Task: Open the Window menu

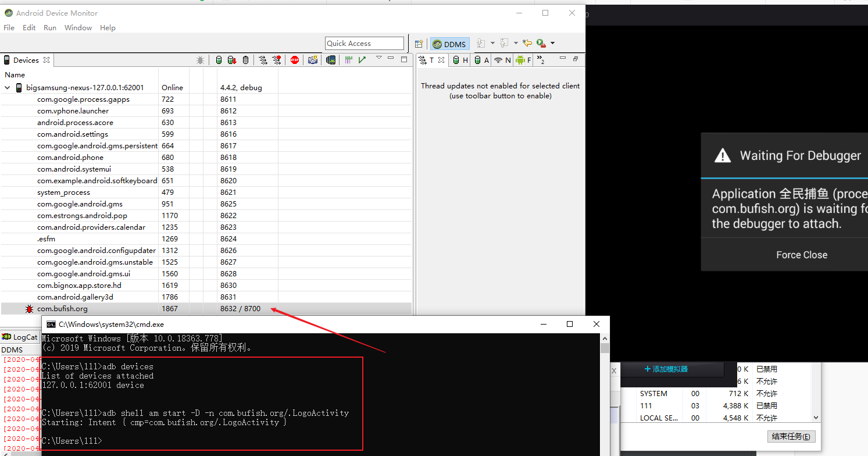Action: (78, 27)
